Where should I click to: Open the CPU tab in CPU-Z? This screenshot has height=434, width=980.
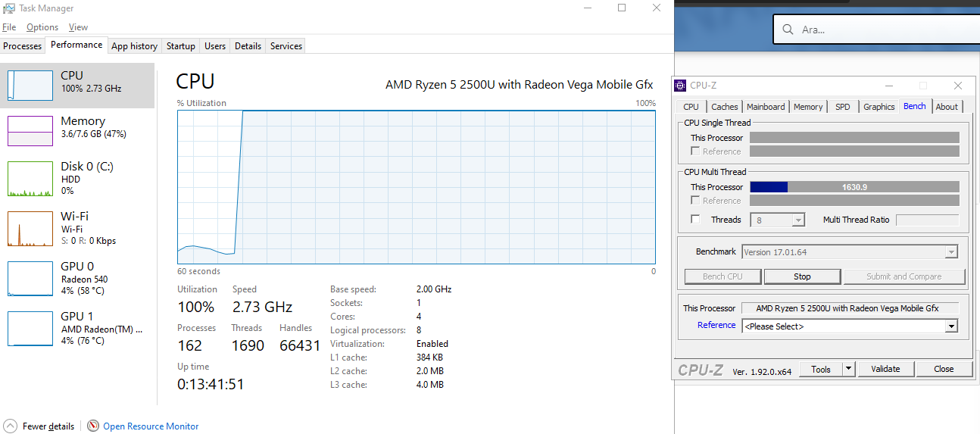tap(691, 107)
